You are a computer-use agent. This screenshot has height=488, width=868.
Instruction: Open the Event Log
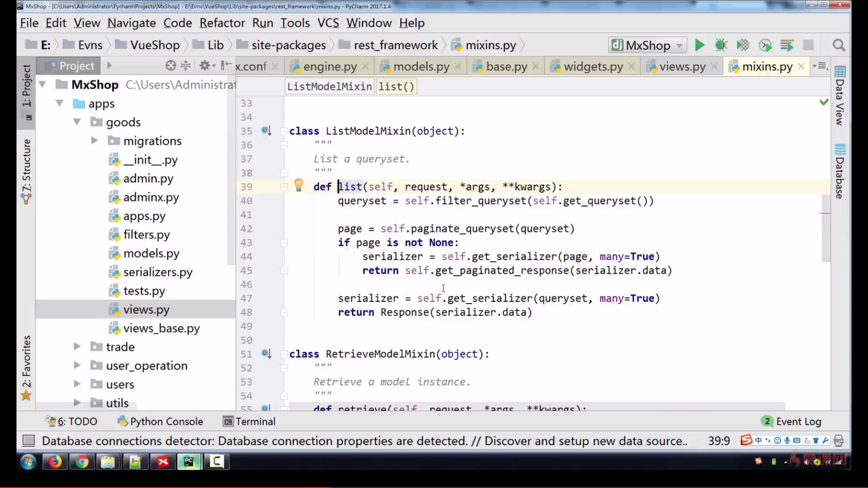[792, 421]
